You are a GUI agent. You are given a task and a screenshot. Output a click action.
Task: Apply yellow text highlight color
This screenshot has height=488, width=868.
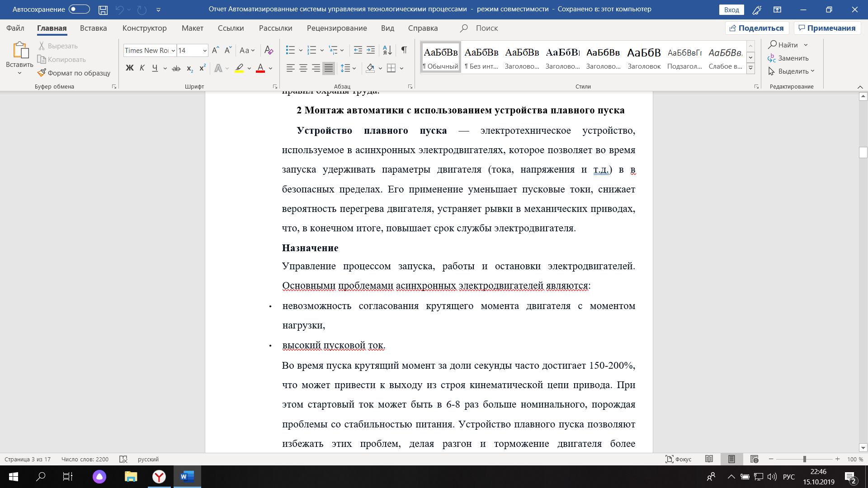(x=239, y=68)
